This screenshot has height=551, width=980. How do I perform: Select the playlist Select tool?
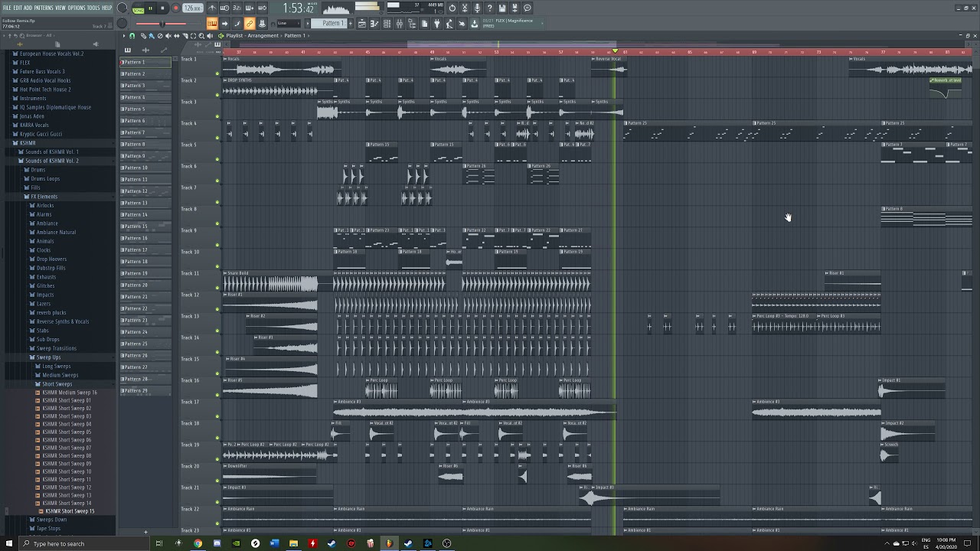coord(193,35)
